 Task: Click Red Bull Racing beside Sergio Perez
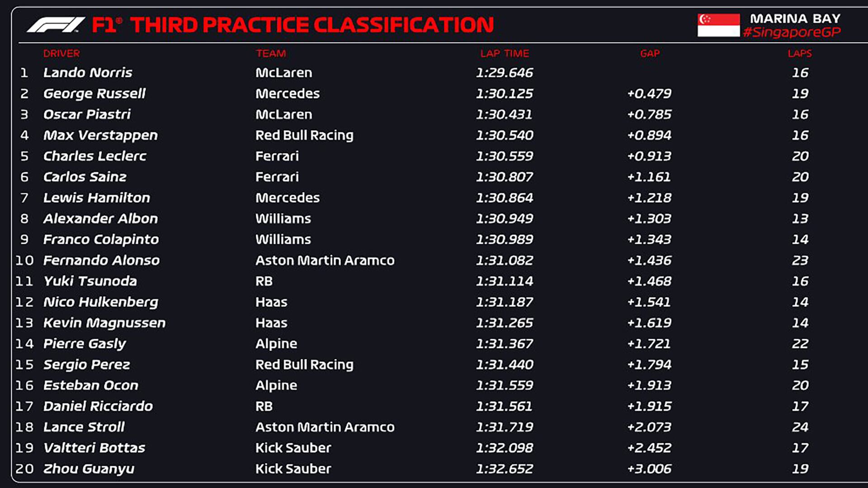(x=304, y=364)
